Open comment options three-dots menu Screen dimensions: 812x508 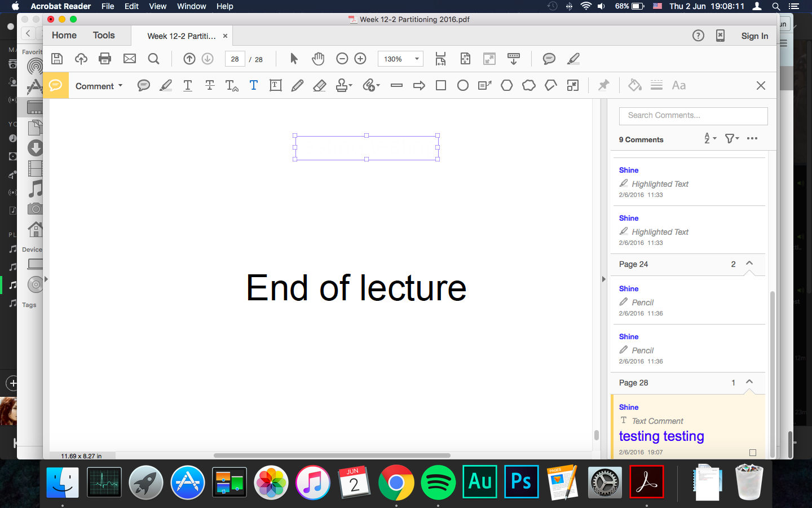click(x=752, y=138)
